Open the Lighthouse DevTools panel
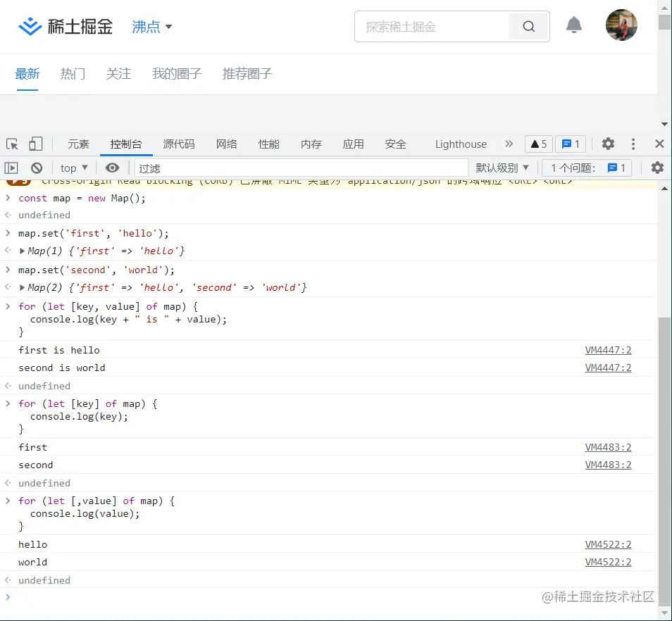672x621 pixels. 461,144
